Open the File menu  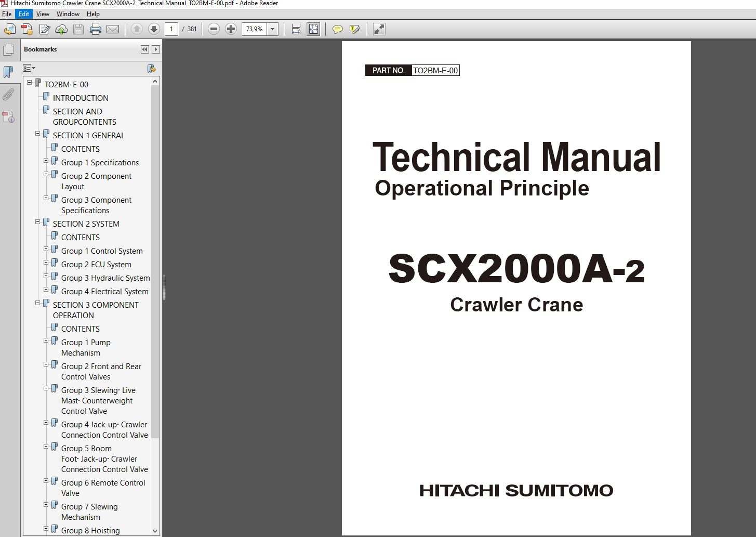(x=7, y=14)
